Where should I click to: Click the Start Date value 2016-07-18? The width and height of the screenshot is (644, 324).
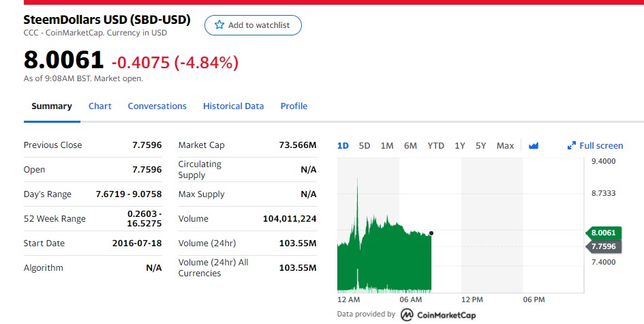(x=137, y=243)
